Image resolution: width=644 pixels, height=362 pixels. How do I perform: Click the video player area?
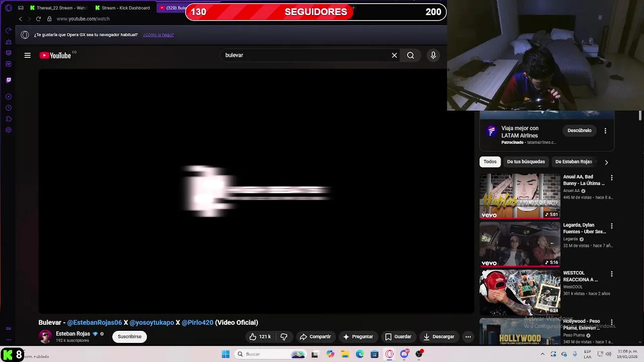257,191
